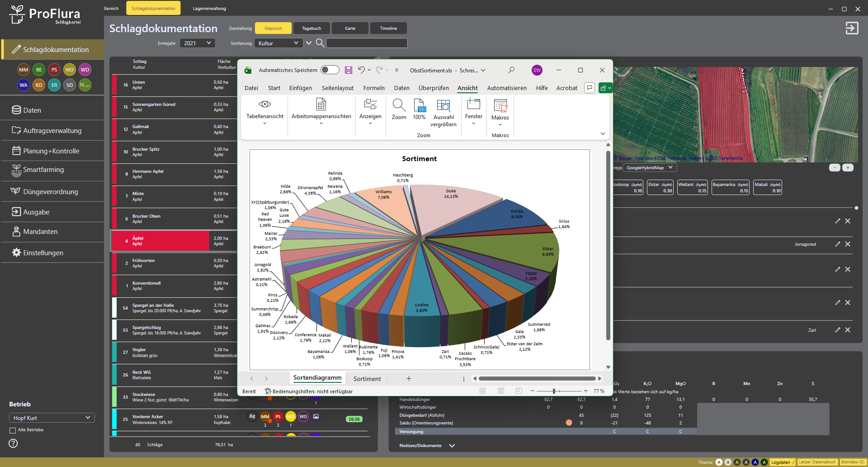Image resolution: width=868 pixels, height=467 pixels.
Task: Click the search magnifier next to Sortierung
Action: tap(320, 43)
